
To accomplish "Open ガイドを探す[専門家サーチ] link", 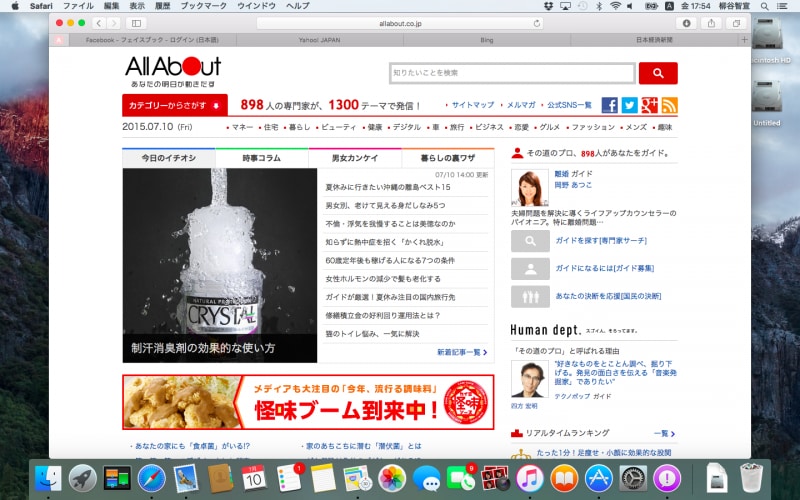I will 601,241.
